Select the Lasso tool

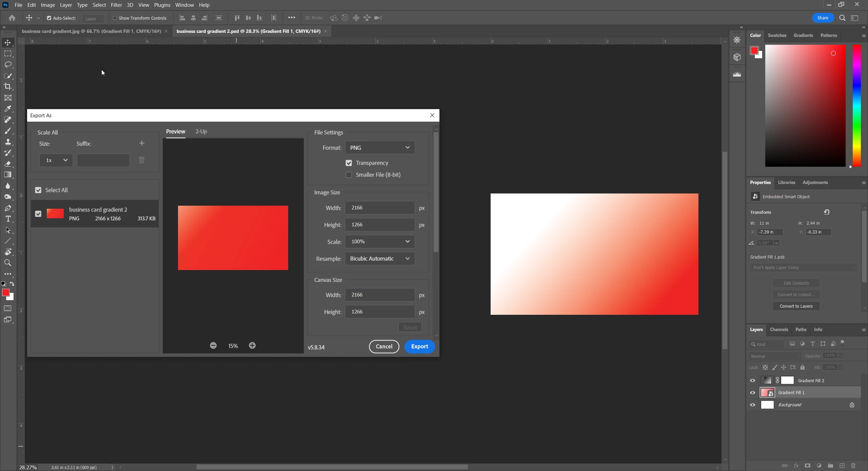[x=8, y=65]
